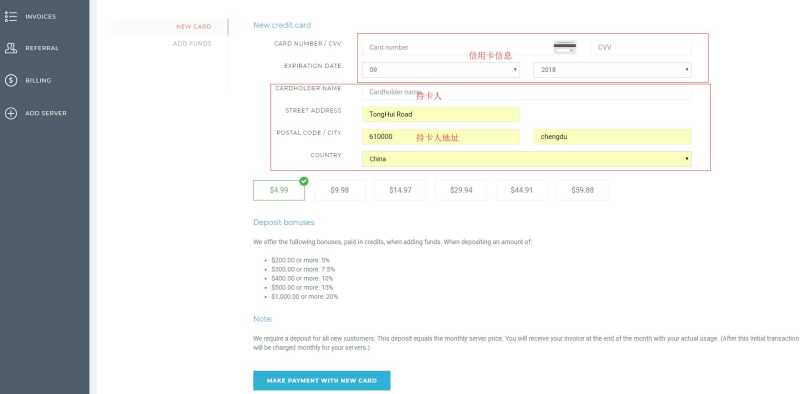The width and height of the screenshot is (800, 394).
Task: Open the expiration month dropdown
Action: coord(441,70)
